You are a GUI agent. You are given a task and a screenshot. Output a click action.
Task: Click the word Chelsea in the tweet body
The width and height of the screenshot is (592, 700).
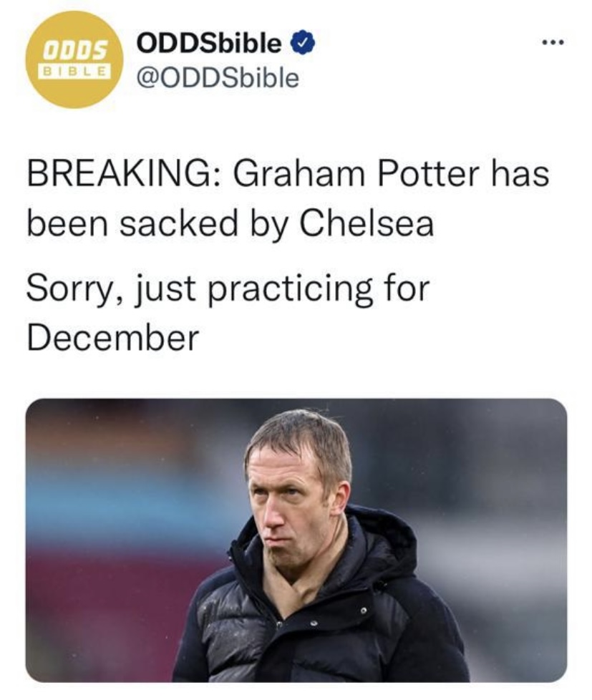coord(366,223)
